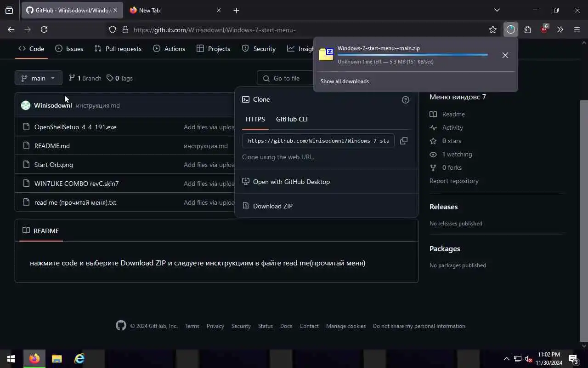Cancel the zip download in progress

pyautogui.click(x=505, y=55)
